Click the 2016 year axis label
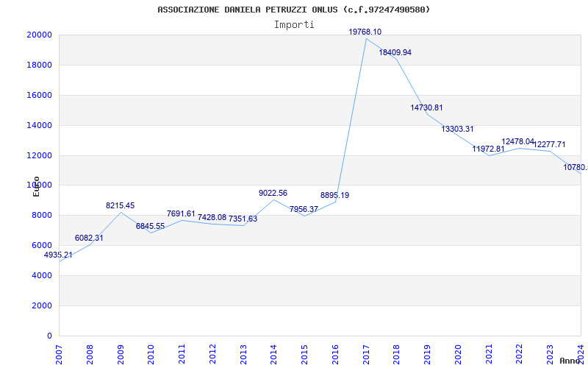588x368 pixels. point(335,355)
